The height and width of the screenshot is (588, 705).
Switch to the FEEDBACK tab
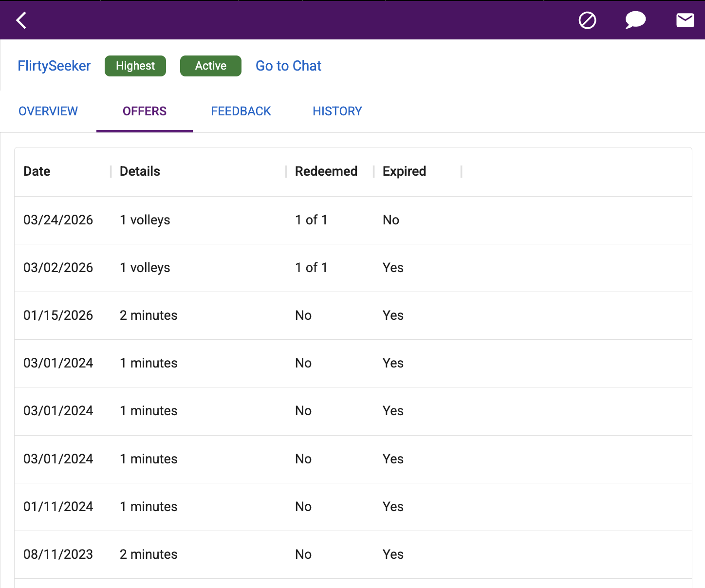click(241, 111)
